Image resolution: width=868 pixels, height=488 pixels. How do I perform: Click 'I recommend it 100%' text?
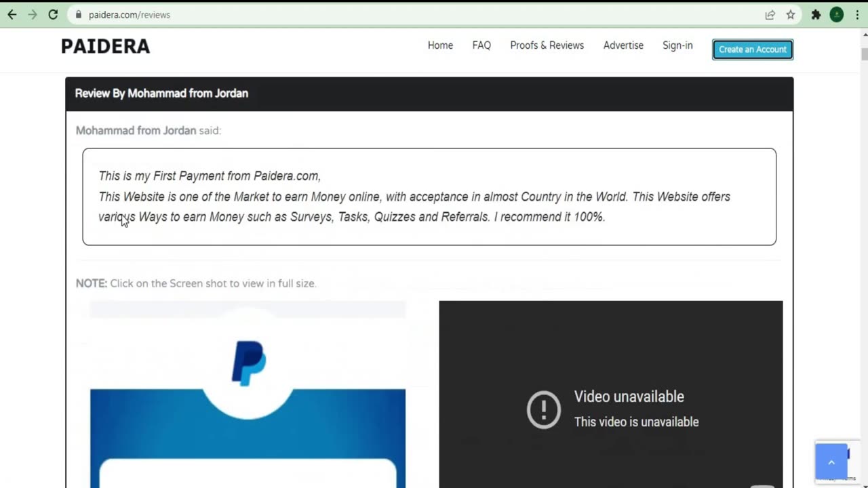(549, 217)
